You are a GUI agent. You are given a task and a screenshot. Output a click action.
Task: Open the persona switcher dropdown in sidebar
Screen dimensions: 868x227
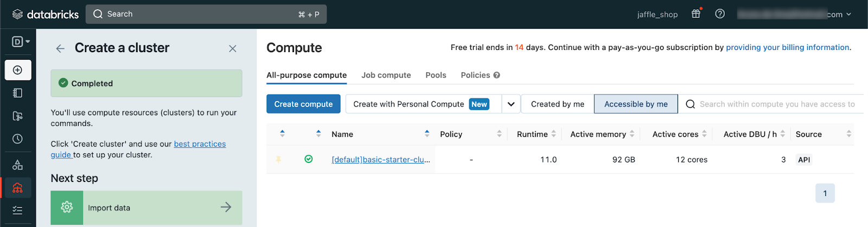tap(21, 42)
